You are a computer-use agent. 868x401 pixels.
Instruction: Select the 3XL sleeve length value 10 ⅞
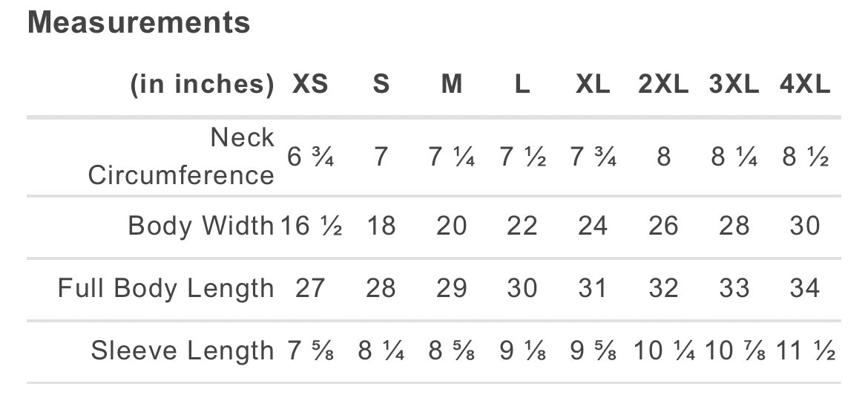click(734, 351)
